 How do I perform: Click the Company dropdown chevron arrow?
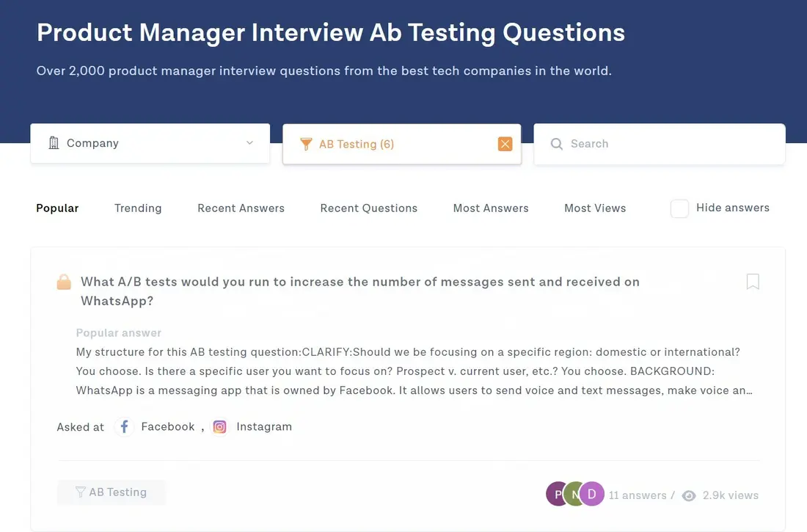pyautogui.click(x=249, y=142)
